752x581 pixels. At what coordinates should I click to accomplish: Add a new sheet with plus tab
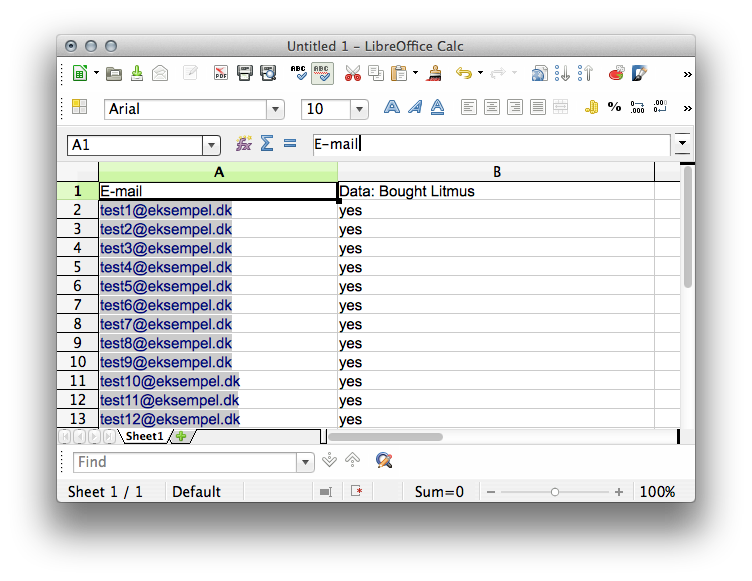point(181,436)
